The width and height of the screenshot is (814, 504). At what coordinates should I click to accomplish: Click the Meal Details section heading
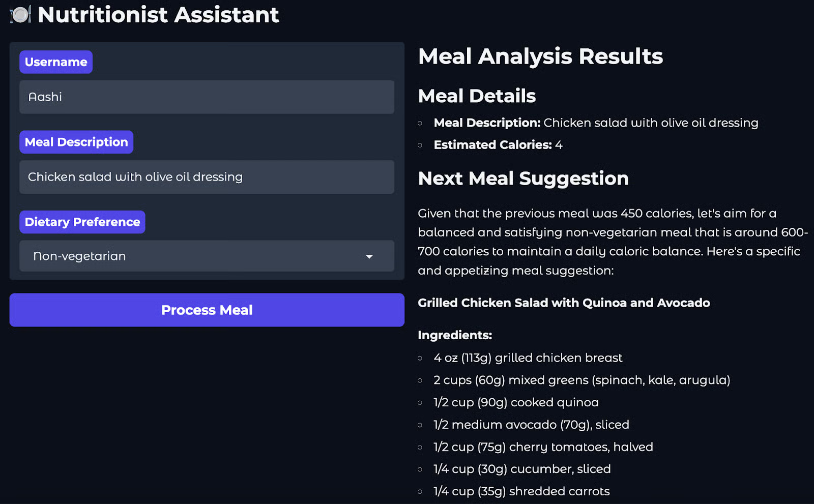click(477, 96)
